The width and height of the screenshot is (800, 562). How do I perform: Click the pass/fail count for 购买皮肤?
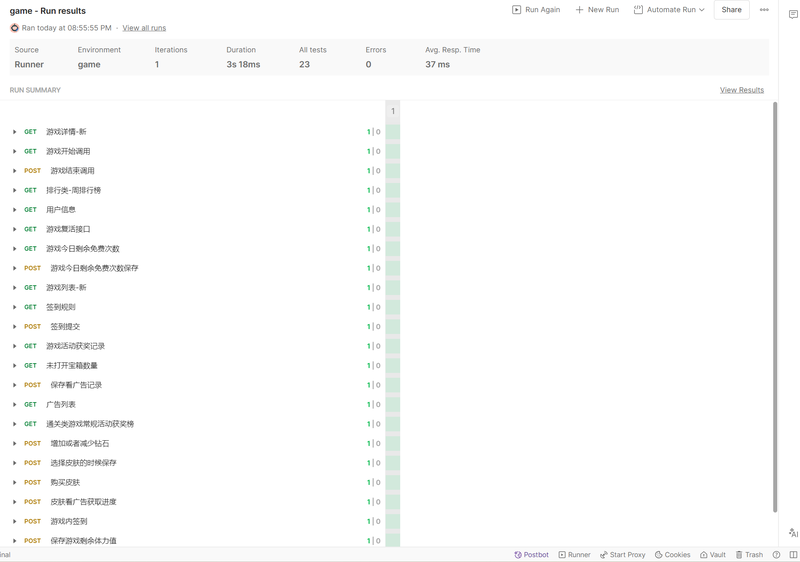373,482
